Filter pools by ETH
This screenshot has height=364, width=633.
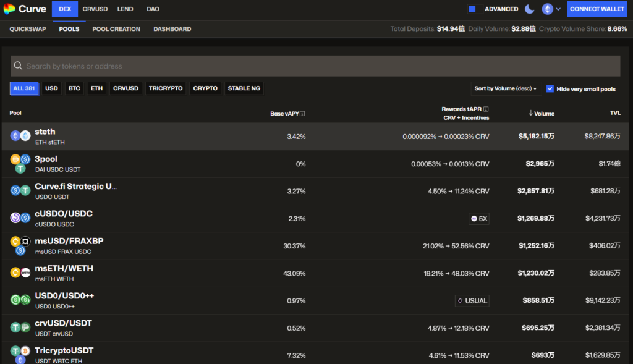point(96,88)
